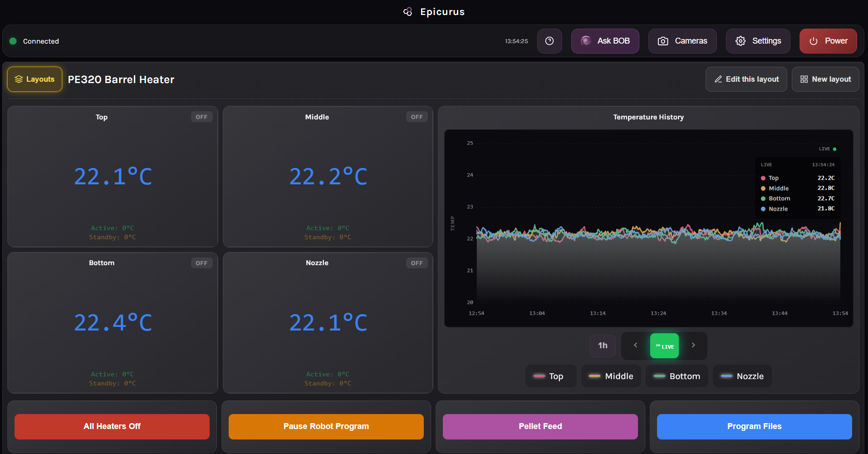Click the red Power button

click(828, 41)
